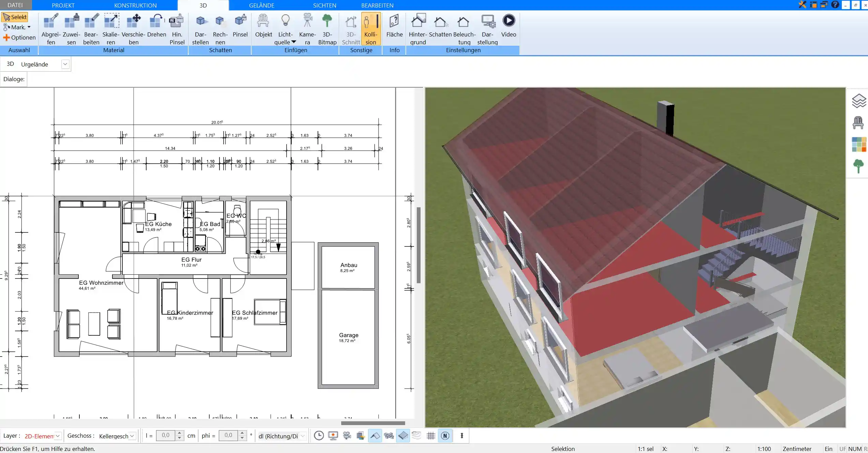Switch to the BEARBEITEN tab
The width and height of the screenshot is (868, 453).
[377, 5]
